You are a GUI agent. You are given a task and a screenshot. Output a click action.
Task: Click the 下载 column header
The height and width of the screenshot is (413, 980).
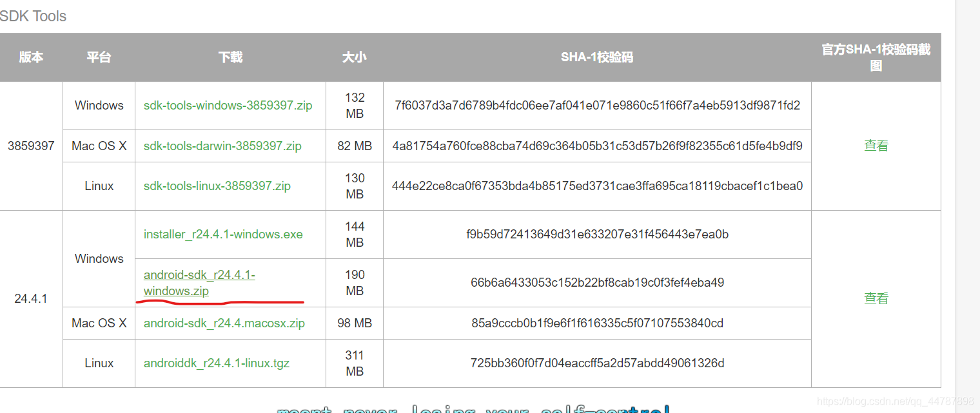(230, 57)
